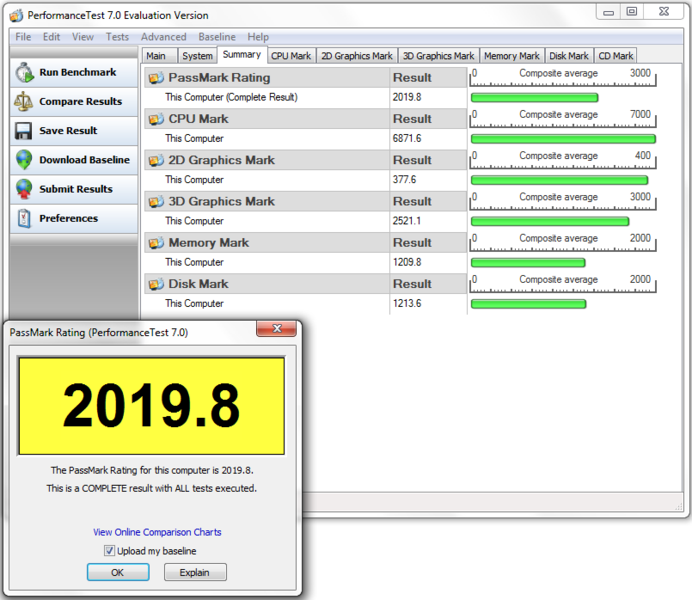Click the 3D Graphics Mark header icon

[x=156, y=202]
